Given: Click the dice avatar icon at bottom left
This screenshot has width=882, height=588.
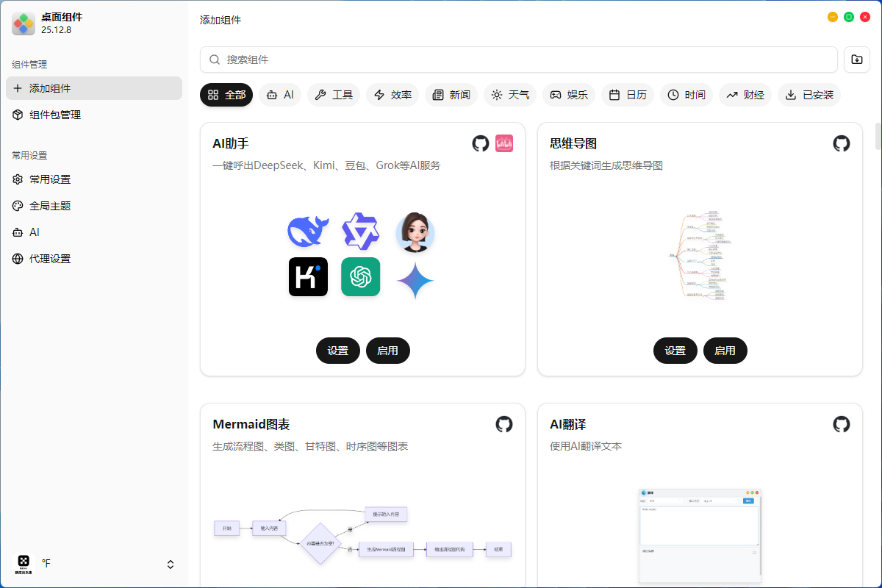Looking at the screenshot, I should point(24,564).
